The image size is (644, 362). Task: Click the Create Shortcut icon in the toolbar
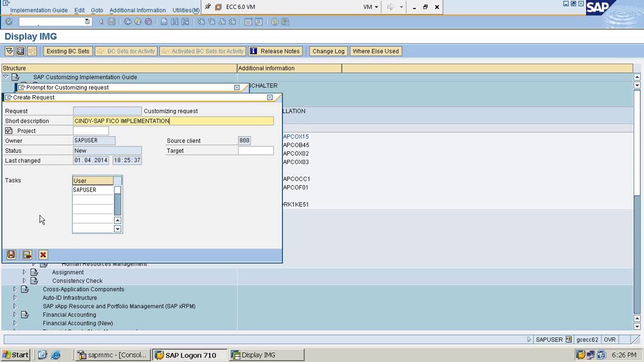pos(259,22)
